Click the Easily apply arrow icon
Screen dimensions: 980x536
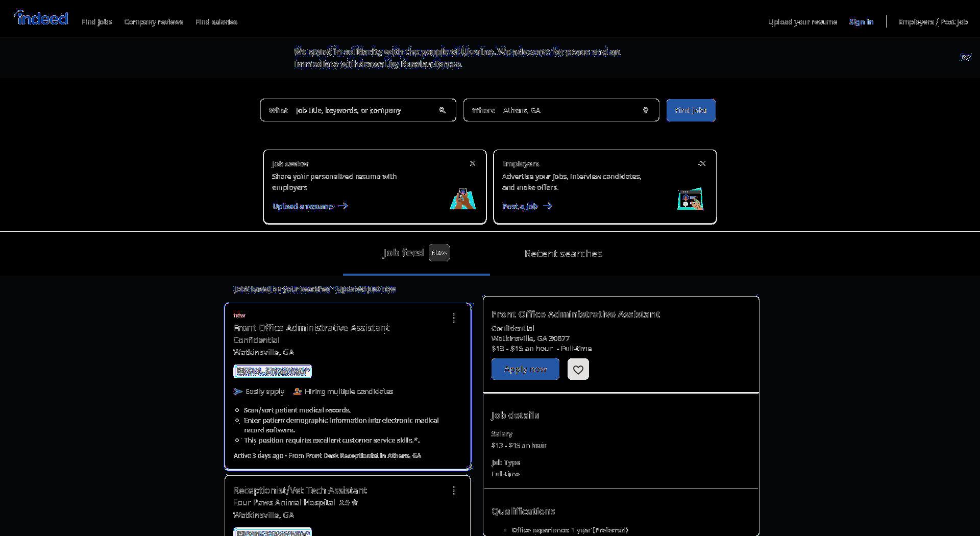click(x=238, y=392)
